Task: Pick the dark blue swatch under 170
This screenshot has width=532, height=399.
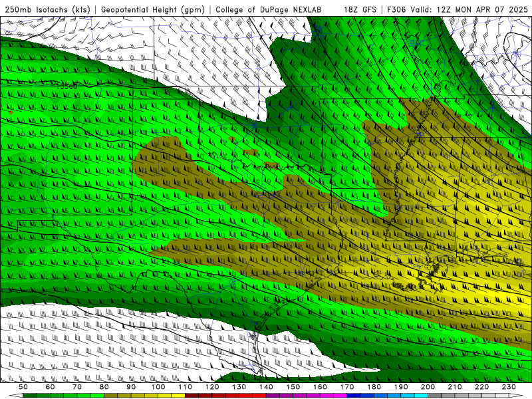Action: [354, 396]
